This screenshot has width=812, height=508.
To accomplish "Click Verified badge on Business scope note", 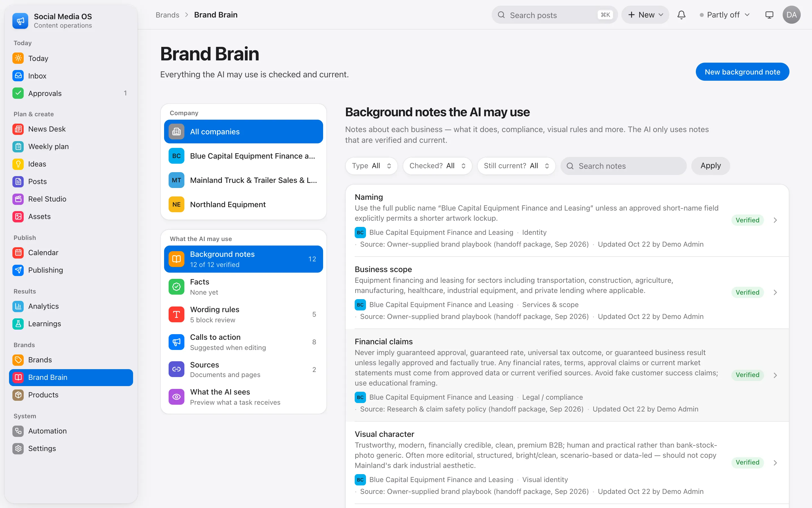I will (747, 292).
